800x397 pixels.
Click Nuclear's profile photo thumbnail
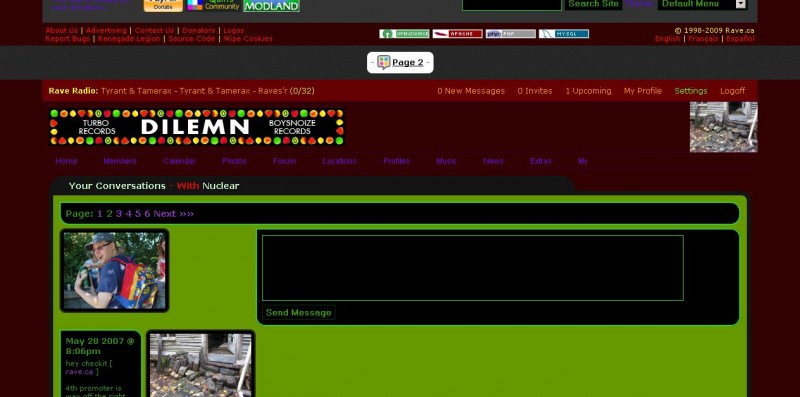click(114, 270)
